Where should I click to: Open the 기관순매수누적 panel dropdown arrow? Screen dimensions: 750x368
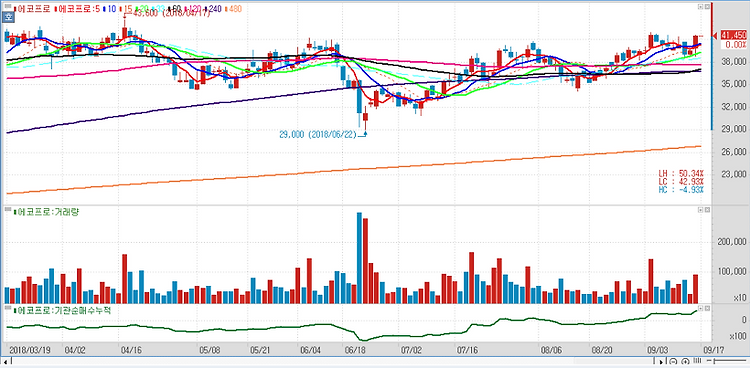pos(701,309)
